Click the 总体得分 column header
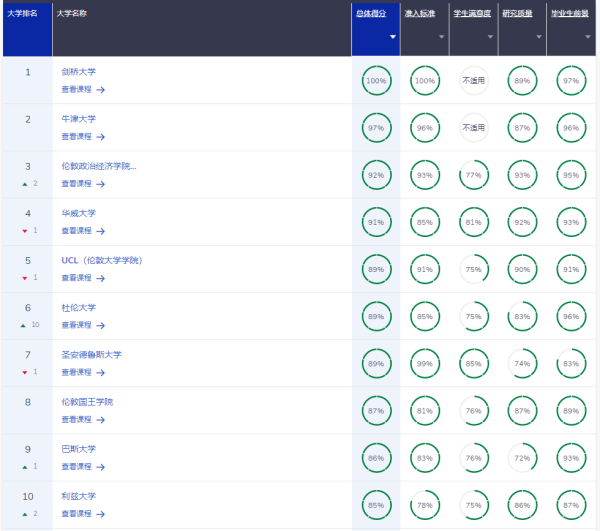600x531 pixels. (371, 14)
